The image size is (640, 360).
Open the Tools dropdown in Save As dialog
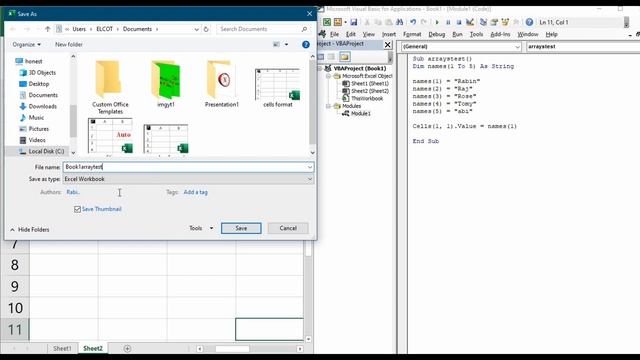(x=201, y=228)
